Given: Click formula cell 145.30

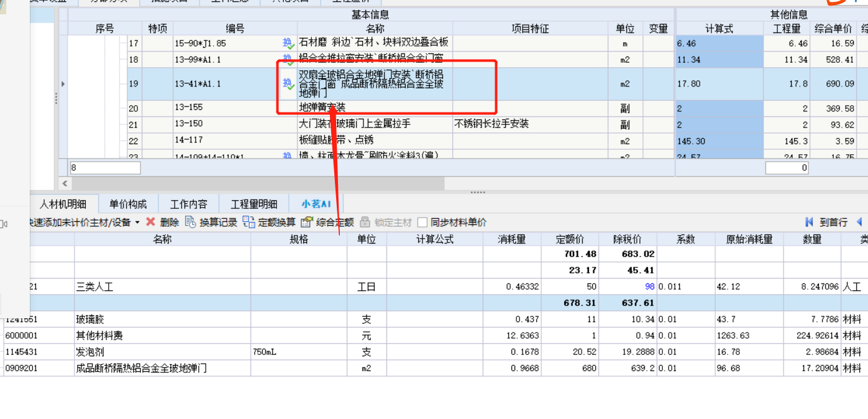Looking at the screenshot, I should pos(720,141).
